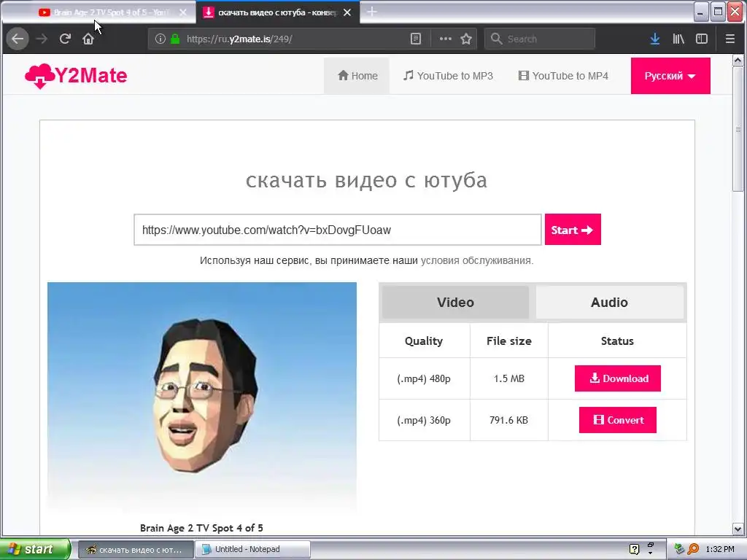Screen dimensions: 747x560
Task: Click the 1:32 PM system clock
Action: coord(720,550)
